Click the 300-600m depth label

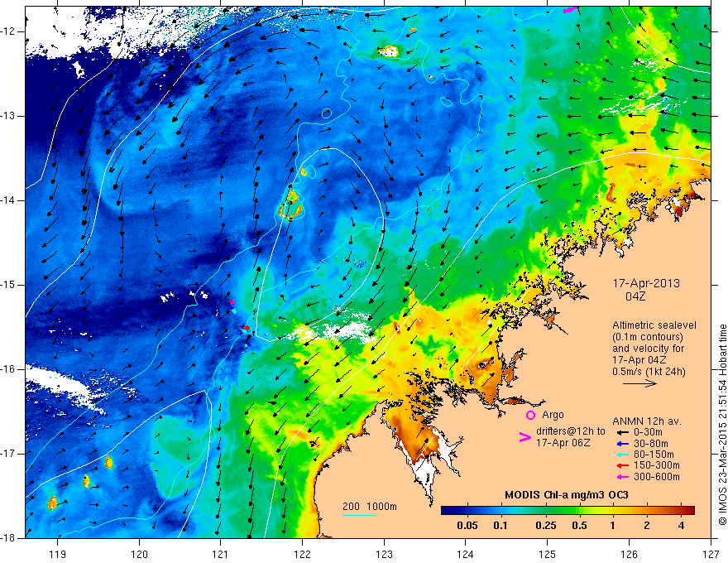pos(657,477)
